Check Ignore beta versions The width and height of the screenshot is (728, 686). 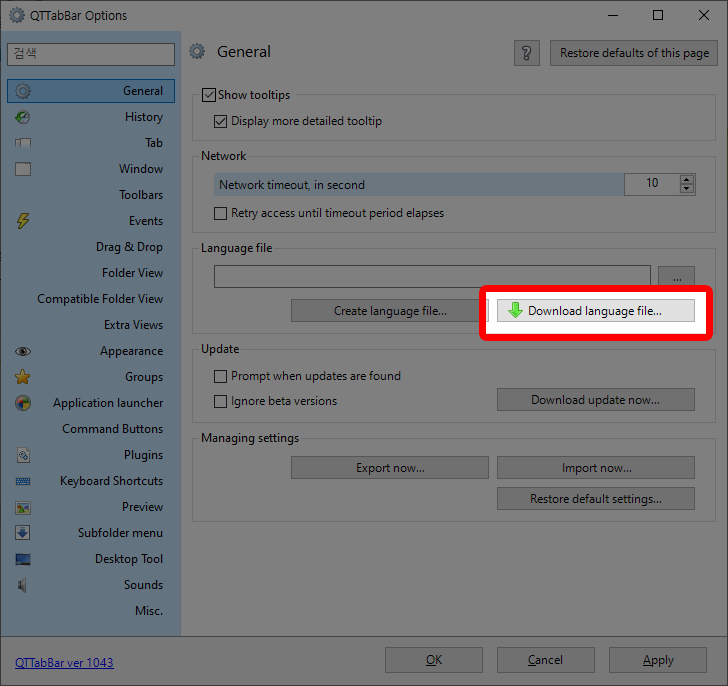tap(221, 401)
